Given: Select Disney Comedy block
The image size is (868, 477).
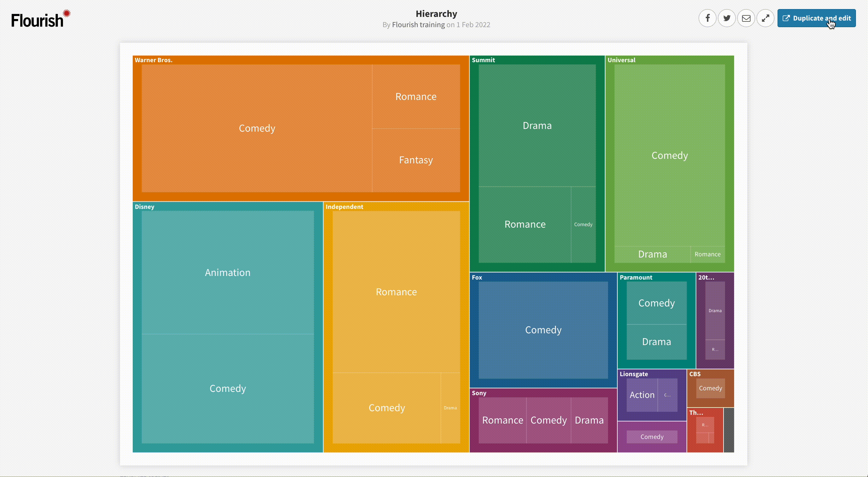Looking at the screenshot, I should [x=228, y=389].
